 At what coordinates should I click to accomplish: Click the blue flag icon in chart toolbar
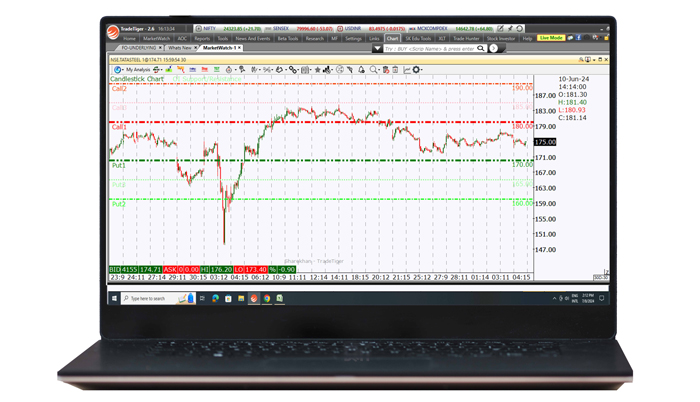point(192,70)
